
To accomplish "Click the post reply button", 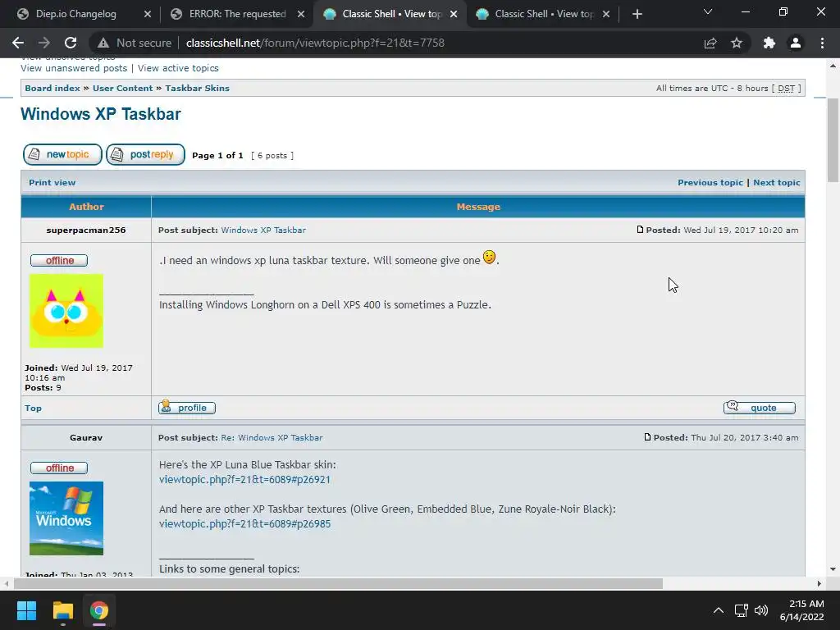I will 145,154.
